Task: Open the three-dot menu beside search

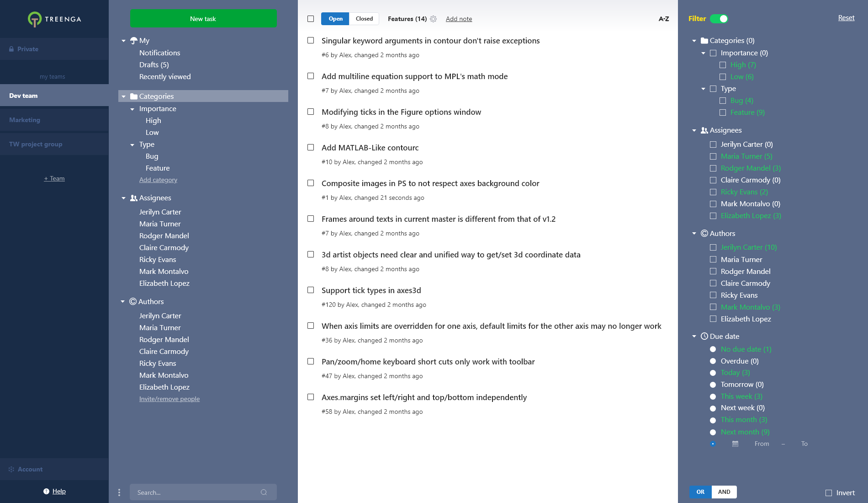Action: coord(119,492)
